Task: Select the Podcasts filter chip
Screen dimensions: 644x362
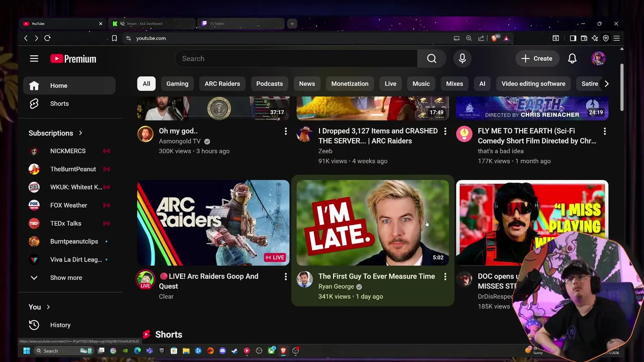Action: coord(270,83)
